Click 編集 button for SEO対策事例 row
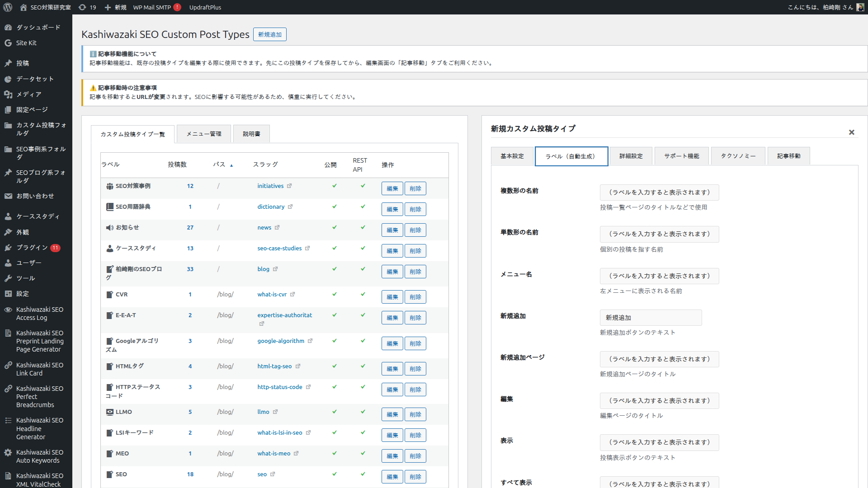 click(392, 188)
